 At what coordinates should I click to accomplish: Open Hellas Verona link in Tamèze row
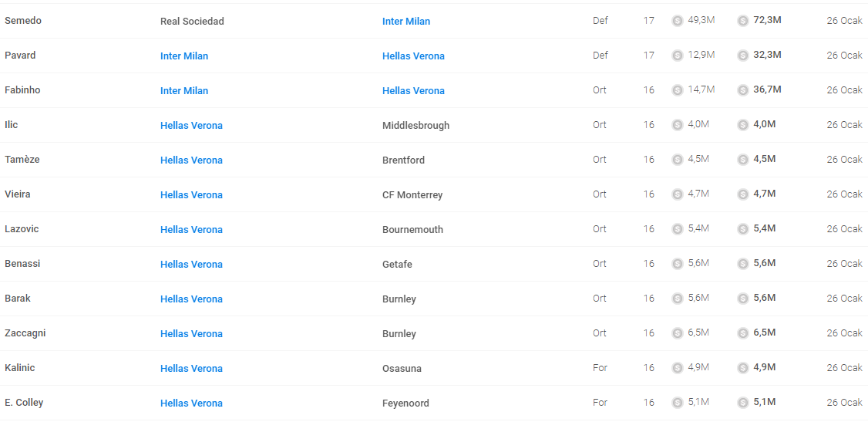(x=191, y=160)
